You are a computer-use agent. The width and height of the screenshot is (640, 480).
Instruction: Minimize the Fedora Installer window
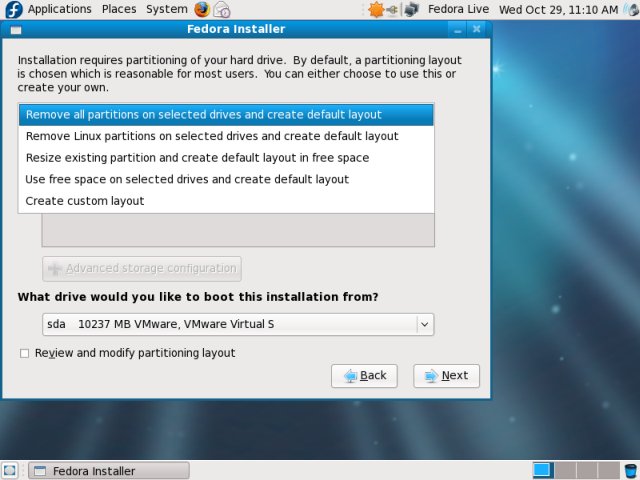point(458,30)
